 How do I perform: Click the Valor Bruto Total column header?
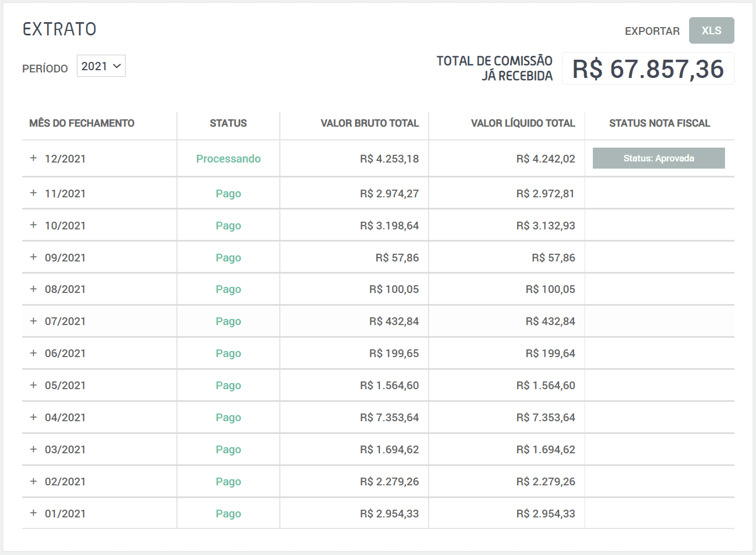[369, 123]
